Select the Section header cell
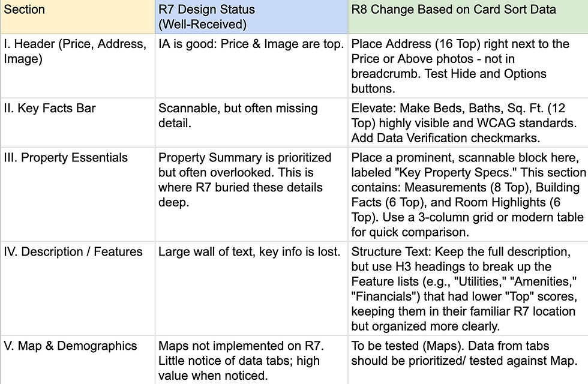Image resolution: width=588 pixels, height=384 pixels. click(x=77, y=17)
